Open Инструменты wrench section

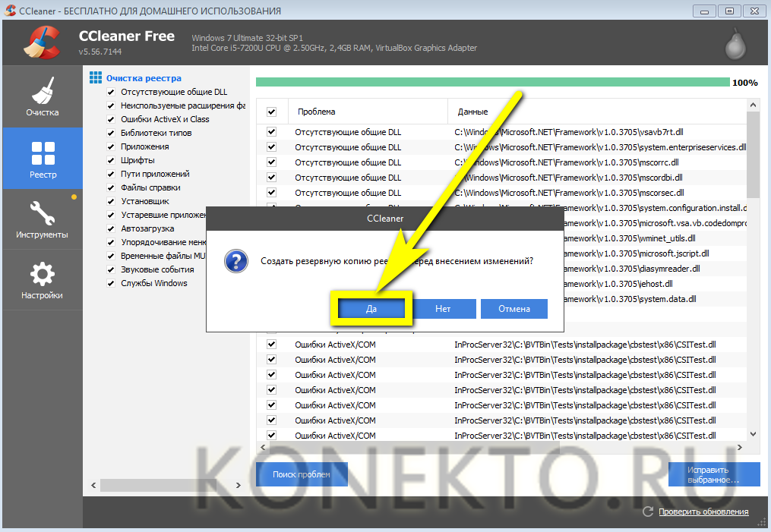42,219
